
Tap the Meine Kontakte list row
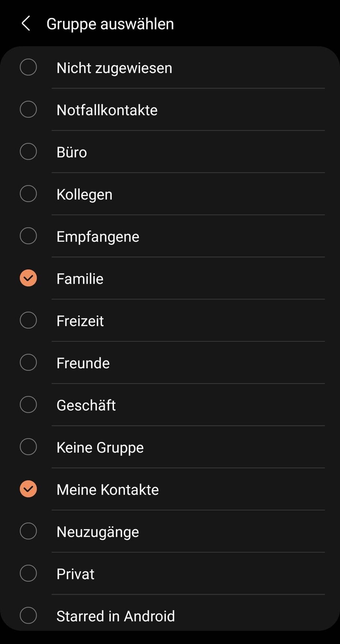point(170,489)
